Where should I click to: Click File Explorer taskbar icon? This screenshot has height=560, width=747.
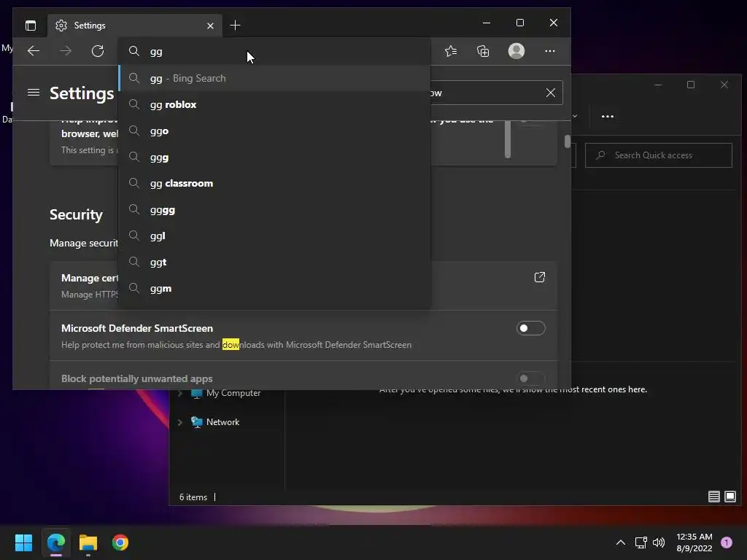(88, 542)
